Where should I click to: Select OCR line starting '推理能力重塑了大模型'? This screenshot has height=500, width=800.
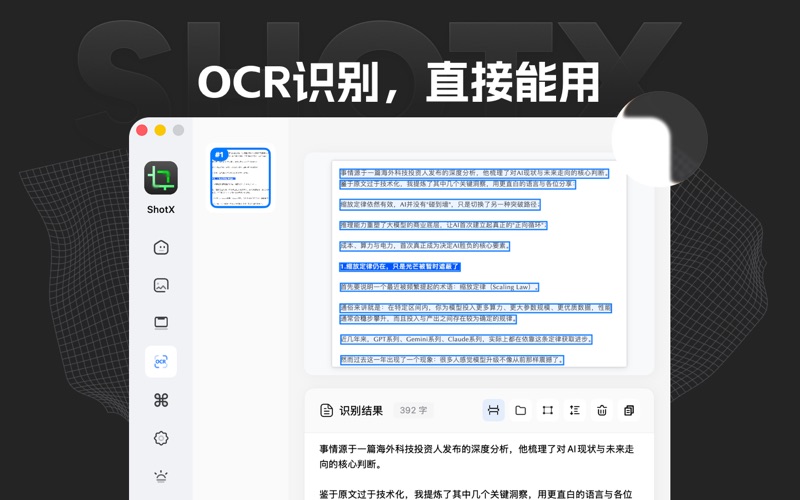pyautogui.click(x=443, y=225)
